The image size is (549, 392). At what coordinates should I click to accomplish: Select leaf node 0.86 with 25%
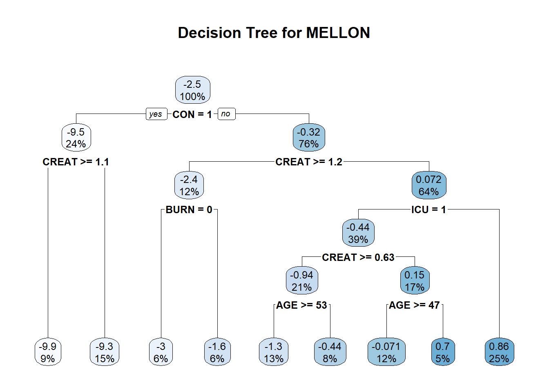pos(499,352)
